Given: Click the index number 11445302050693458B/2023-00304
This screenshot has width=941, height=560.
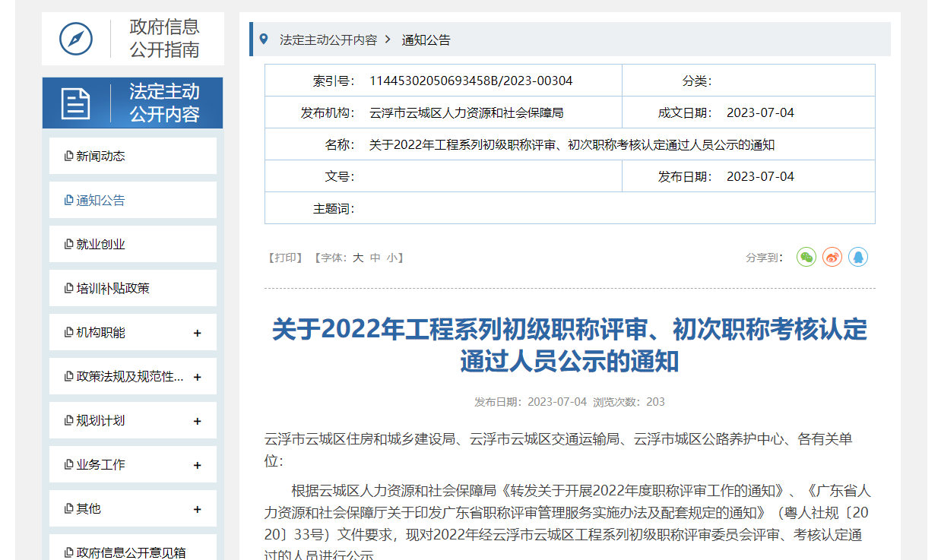Looking at the screenshot, I should (x=471, y=81).
